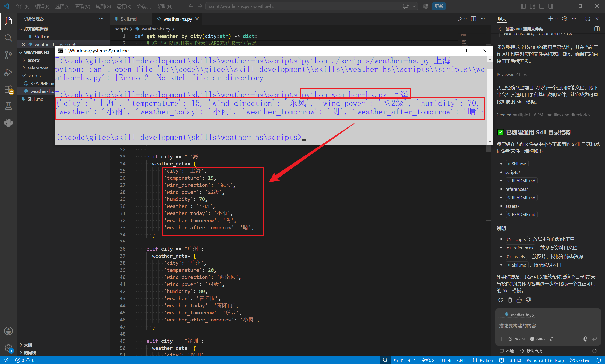Mark chat response as unhelpful
Screen dimensions: 605x364
point(528,300)
